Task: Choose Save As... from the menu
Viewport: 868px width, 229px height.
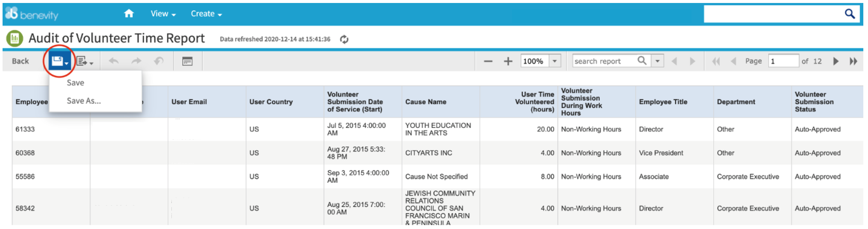Action: (84, 101)
